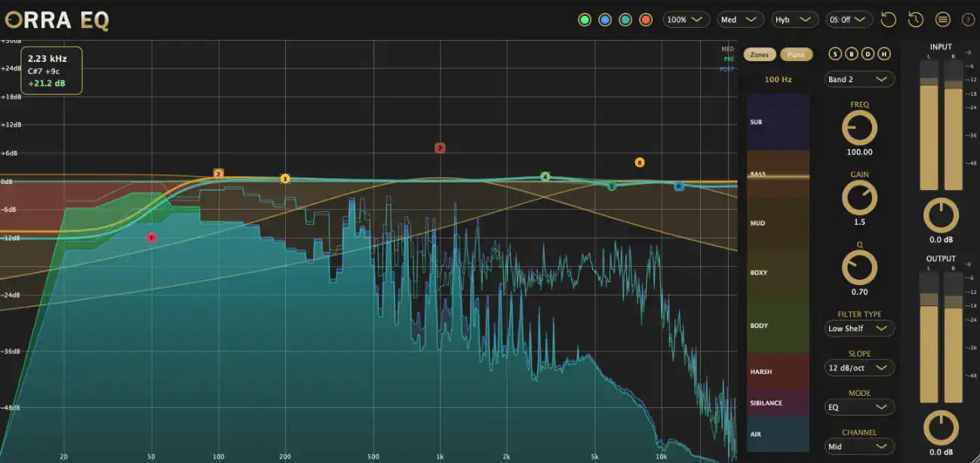Select EQ band node 4
980x463 pixels.
tap(545, 176)
